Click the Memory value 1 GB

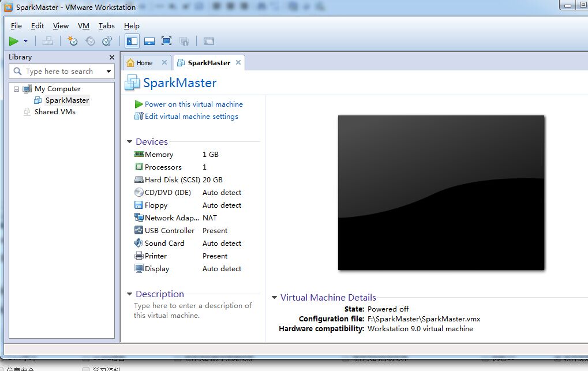coord(211,154)
